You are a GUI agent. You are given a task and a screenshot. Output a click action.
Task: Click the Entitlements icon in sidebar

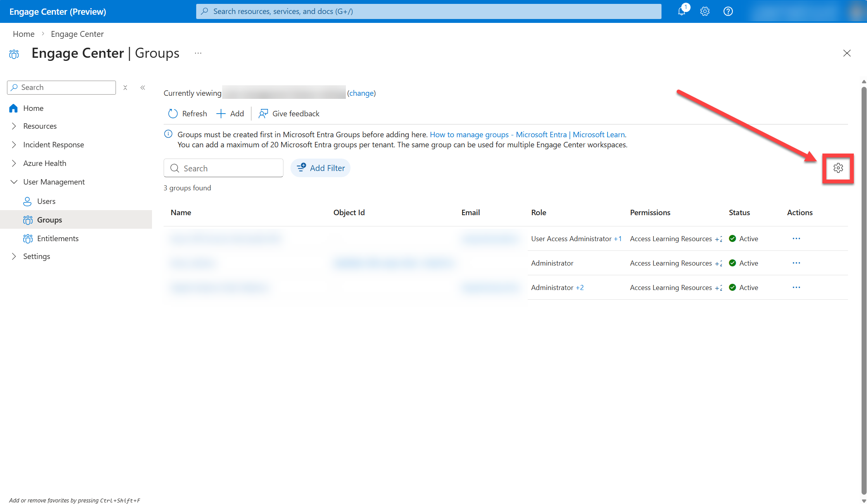point(28,238)
